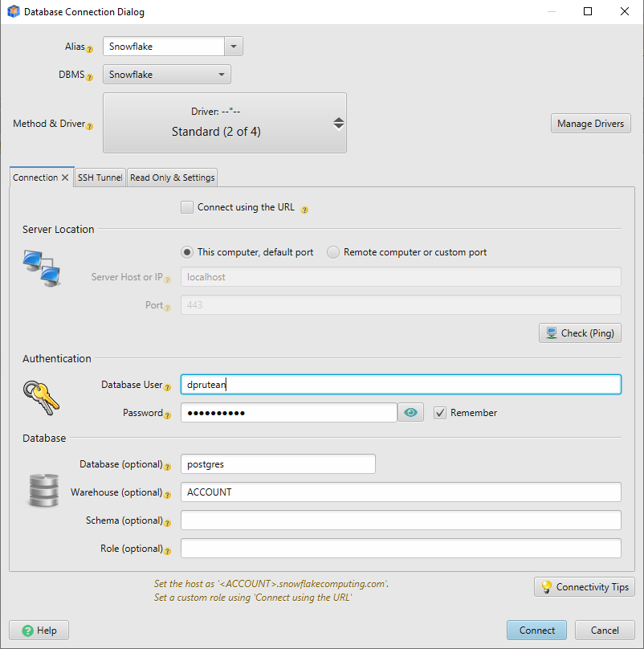This screenshot has width=644, height=649.
Task: Reveal password with the eye icon
Action: (410, 412)
